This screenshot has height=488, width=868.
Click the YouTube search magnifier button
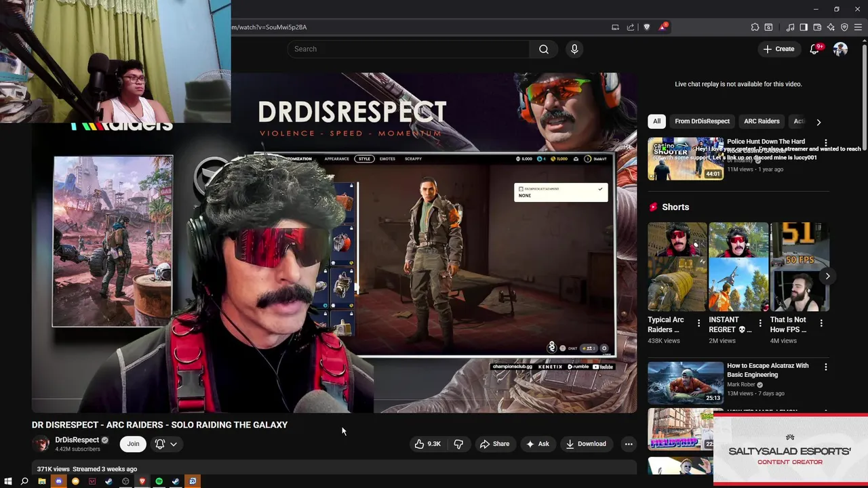pyautogui.click(x=544, y=49)
